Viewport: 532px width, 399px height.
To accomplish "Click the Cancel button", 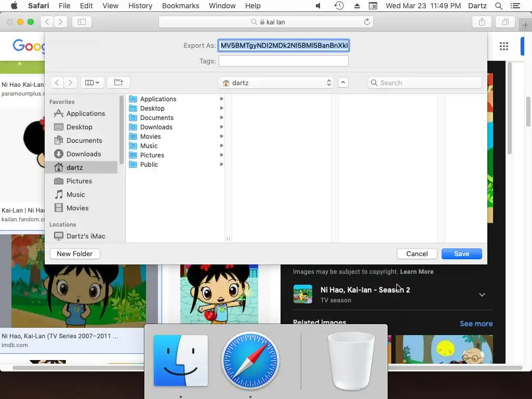I will (x=417, y=254).
